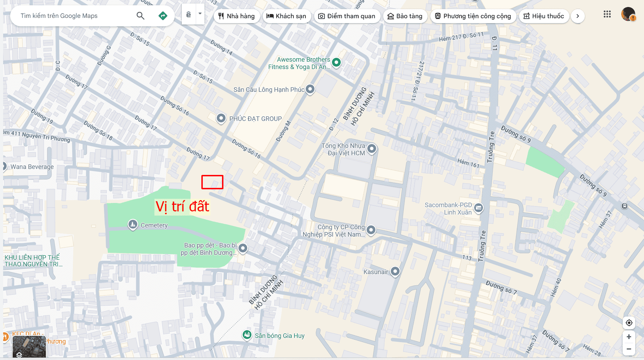Switch to satellite layers thumbnail
644x360 pixels.
[29, 347]
